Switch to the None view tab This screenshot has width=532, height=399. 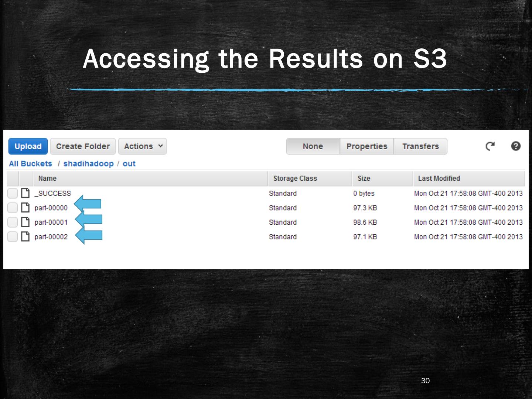click(313, 146)
